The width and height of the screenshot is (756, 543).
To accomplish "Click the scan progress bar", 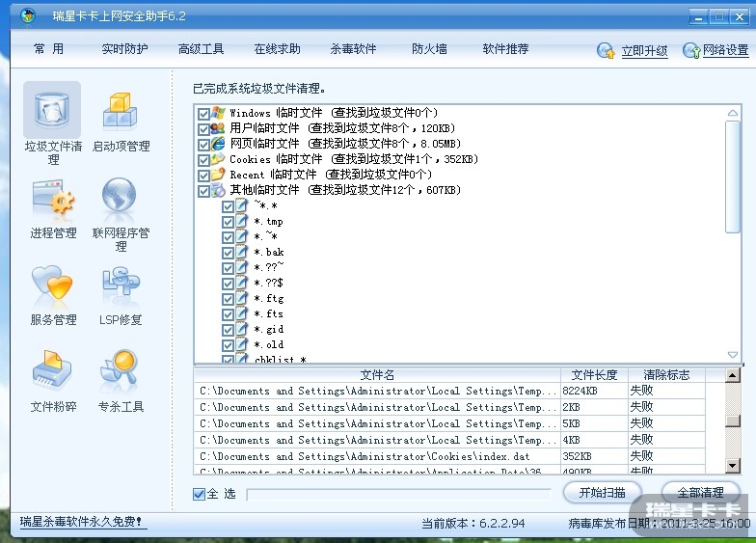I will 398,494.
